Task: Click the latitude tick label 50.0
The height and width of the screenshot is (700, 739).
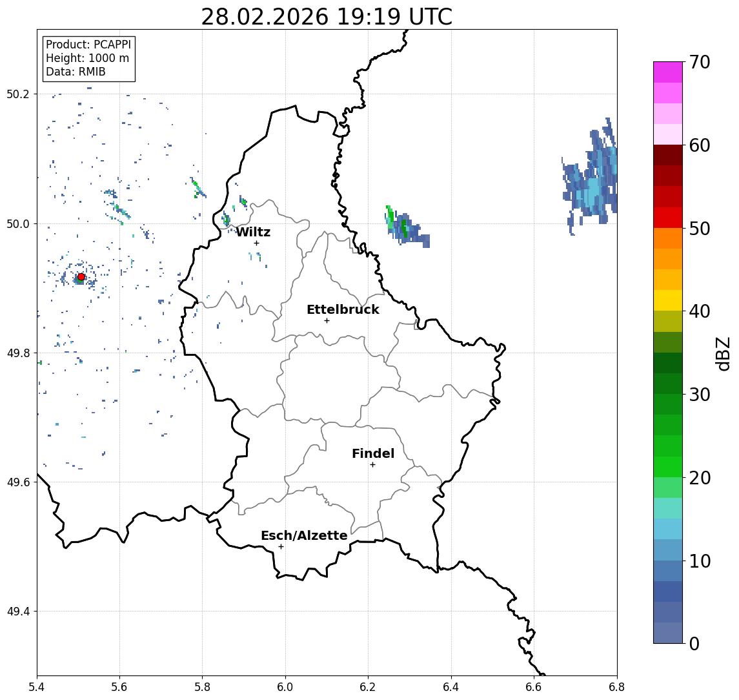Action: point(18,223)
